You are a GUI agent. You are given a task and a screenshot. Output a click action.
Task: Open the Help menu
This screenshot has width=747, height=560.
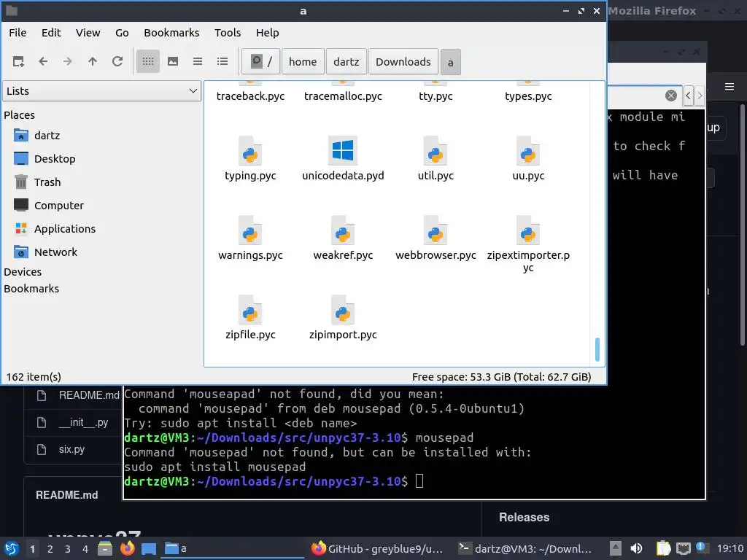(x=267, y=33)
